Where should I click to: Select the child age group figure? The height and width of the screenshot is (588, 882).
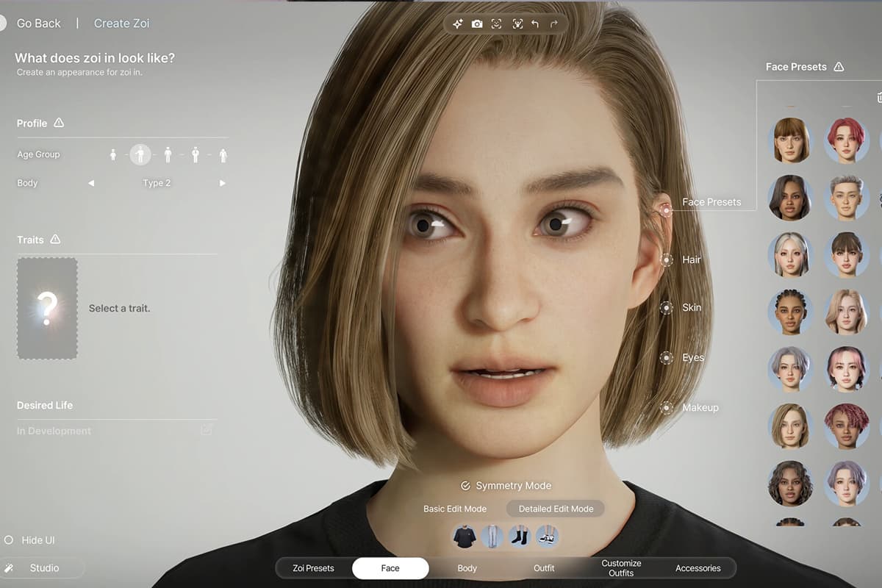113,155
